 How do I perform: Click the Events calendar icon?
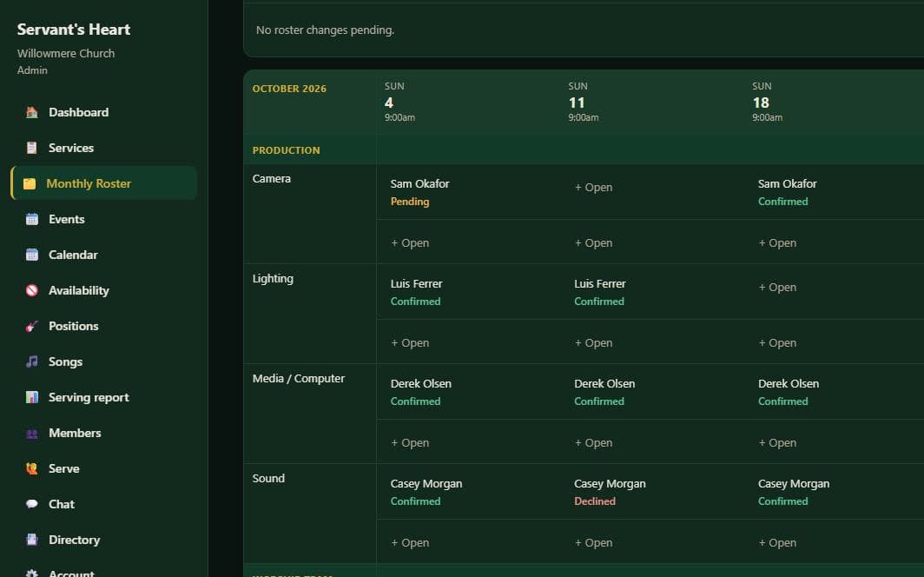(32, 219)
